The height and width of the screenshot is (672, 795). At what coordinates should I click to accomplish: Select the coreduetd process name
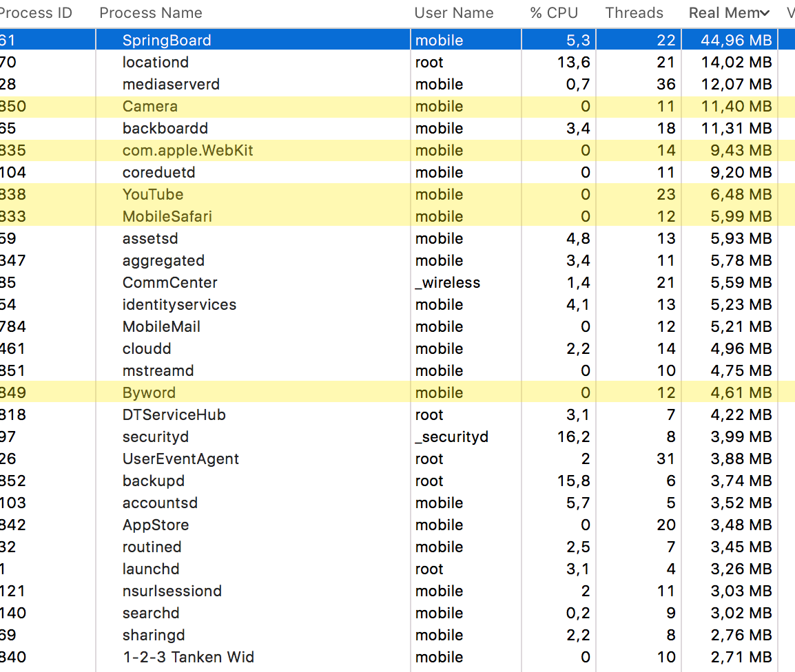point(158,172)
